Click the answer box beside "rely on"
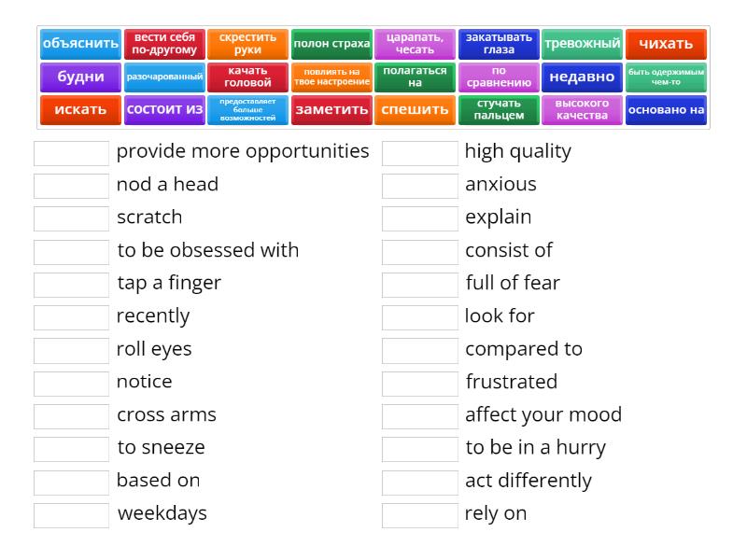The height and width of the screenshot is (560, 747). [x=420, y=513]
